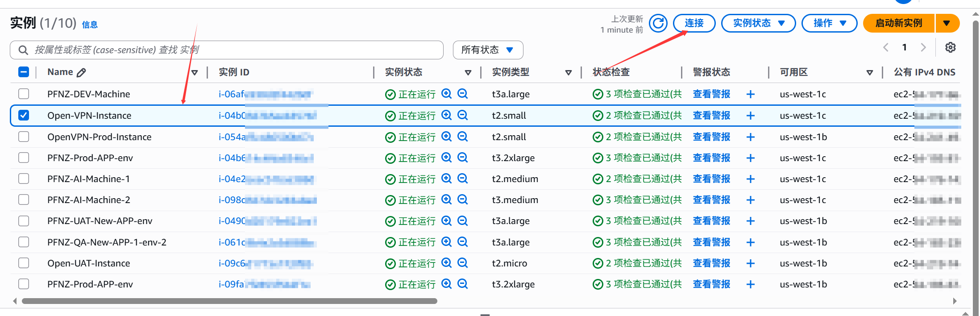Screen dimensions: 980x316
Task: Sort by Name column arrow
Action: [x=195, y=72]
